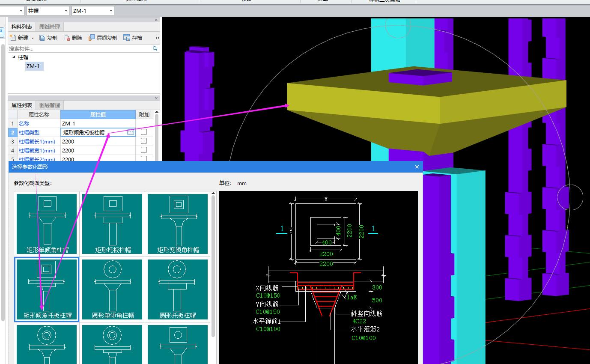Close the 选择参数化图形 dialog
590x364 pixels.
coord(417,167)
